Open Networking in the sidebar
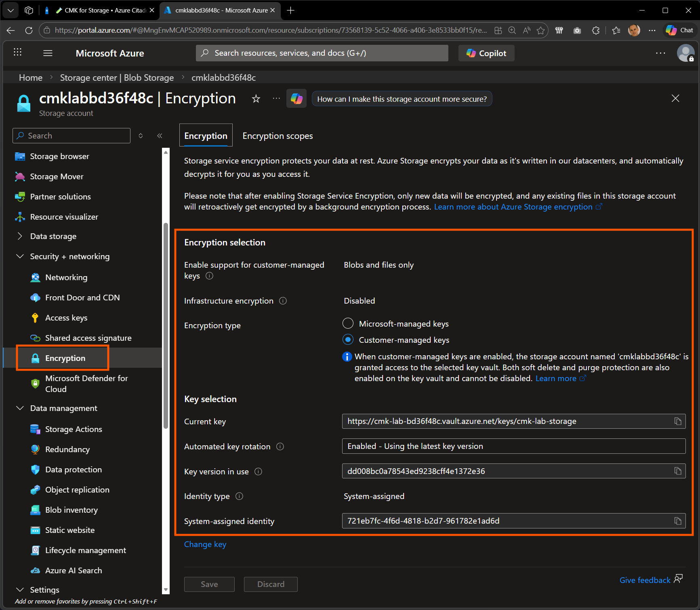 [66, 277]
